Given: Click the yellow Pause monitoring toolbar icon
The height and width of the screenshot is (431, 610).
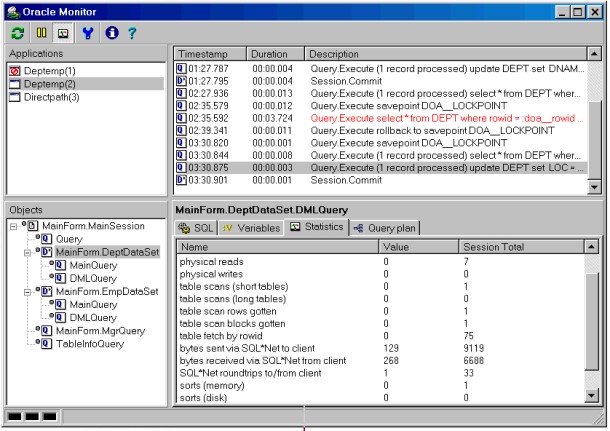Looking at the screenshot, I should click(x=41, y=33).
